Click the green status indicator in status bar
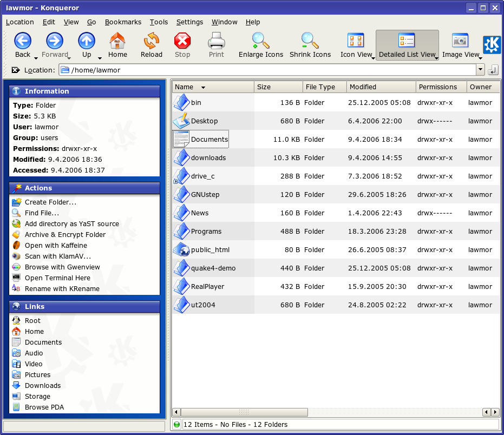Screen dimensions: 504x435 176,425
